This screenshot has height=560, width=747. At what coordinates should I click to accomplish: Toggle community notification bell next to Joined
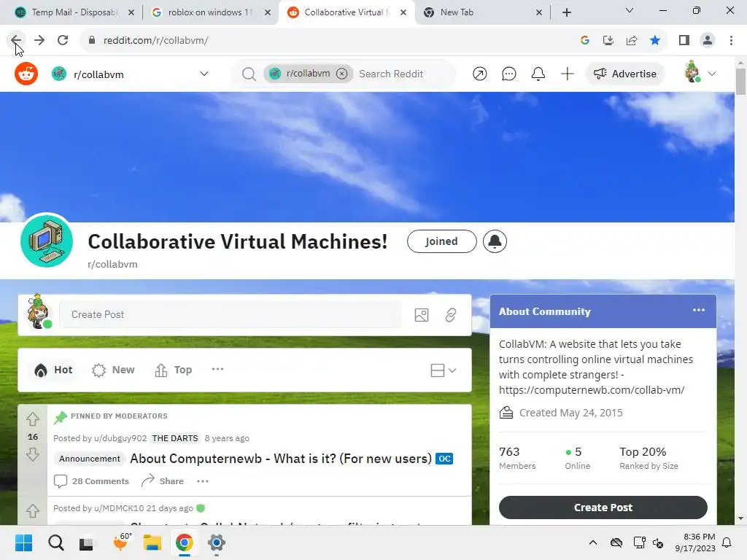click(495, 241)
